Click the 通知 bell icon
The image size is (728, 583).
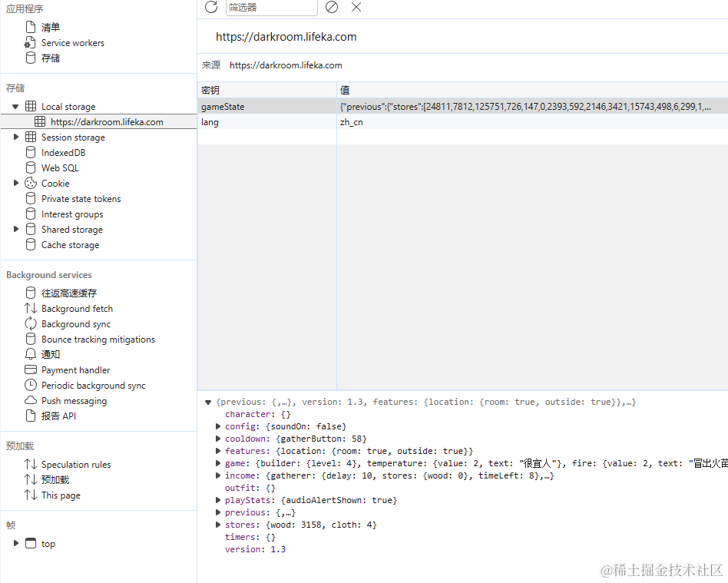tap(31, 354)
